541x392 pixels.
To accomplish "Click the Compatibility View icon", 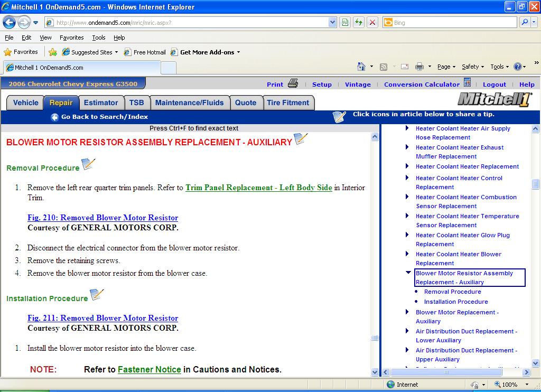I will (x=345, y=23).
